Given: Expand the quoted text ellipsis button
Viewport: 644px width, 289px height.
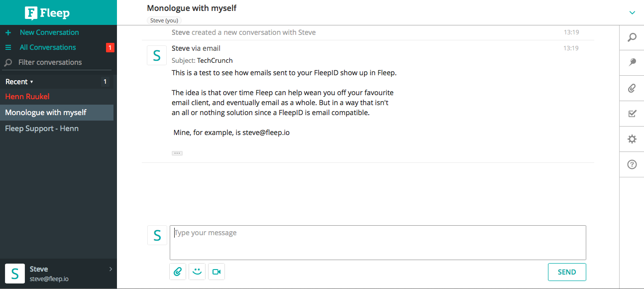Looking at the screenshot, I should 177,153.
